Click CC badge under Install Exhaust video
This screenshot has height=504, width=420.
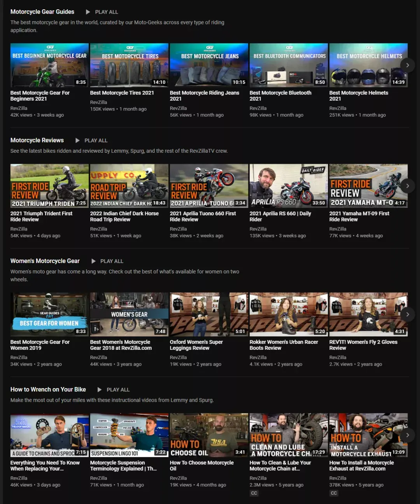(x=334, y=493)
